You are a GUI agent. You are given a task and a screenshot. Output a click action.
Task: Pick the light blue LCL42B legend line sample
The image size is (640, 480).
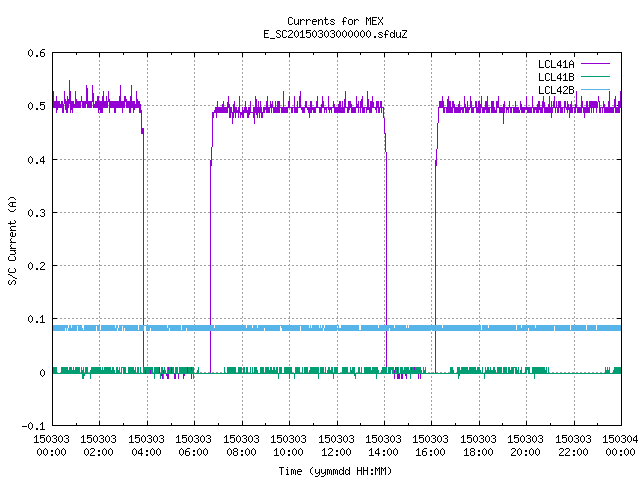[595, 89]
